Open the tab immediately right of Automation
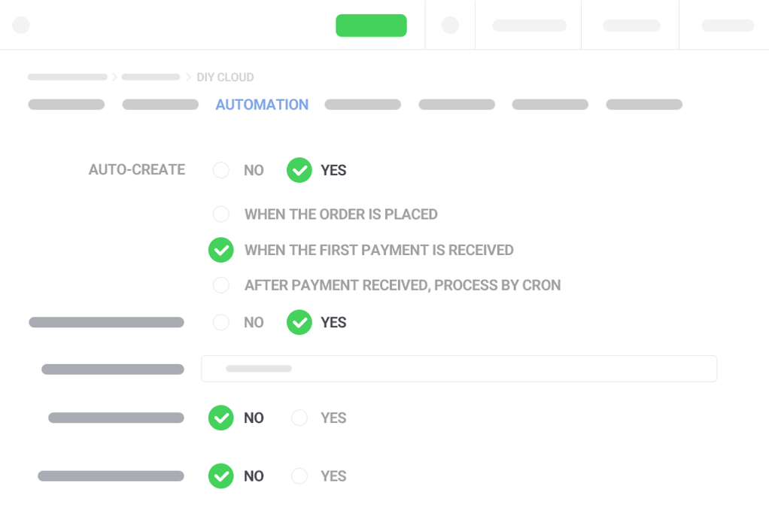The height and width of the screenshot is (532, 769). pos(363,105)
